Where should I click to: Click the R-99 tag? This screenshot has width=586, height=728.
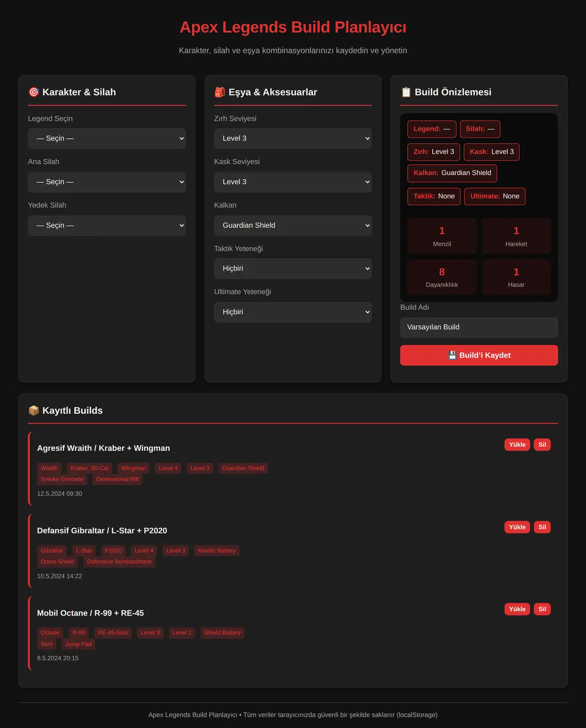[x=79, y=633]
